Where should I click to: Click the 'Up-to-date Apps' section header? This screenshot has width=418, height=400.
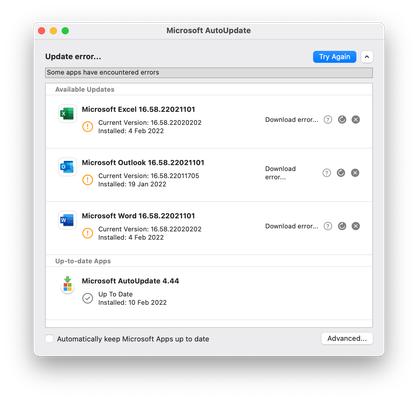click(83, 261)
